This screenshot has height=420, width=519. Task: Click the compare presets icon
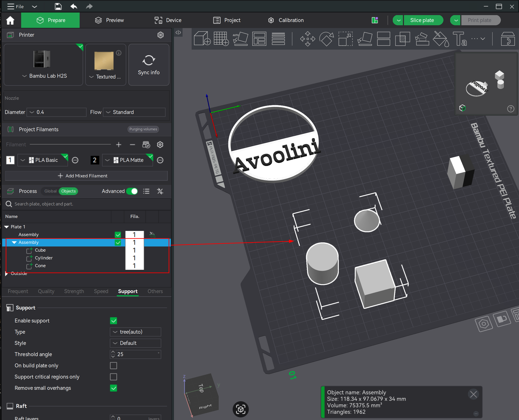(x=160, y=191)
